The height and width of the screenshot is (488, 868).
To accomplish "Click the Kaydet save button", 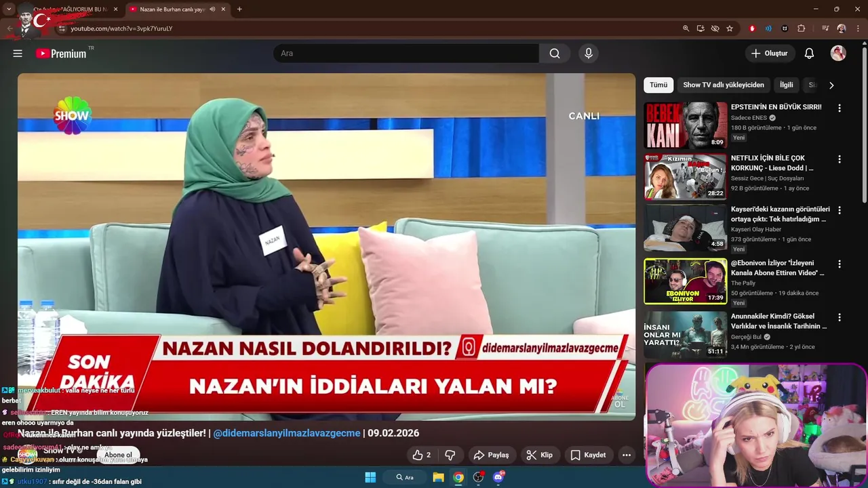I will 588,455.
